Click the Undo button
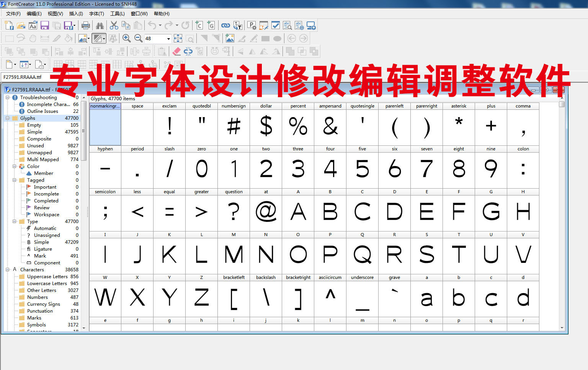This screenshot has height=370, width=588. (x=153, y=25)
